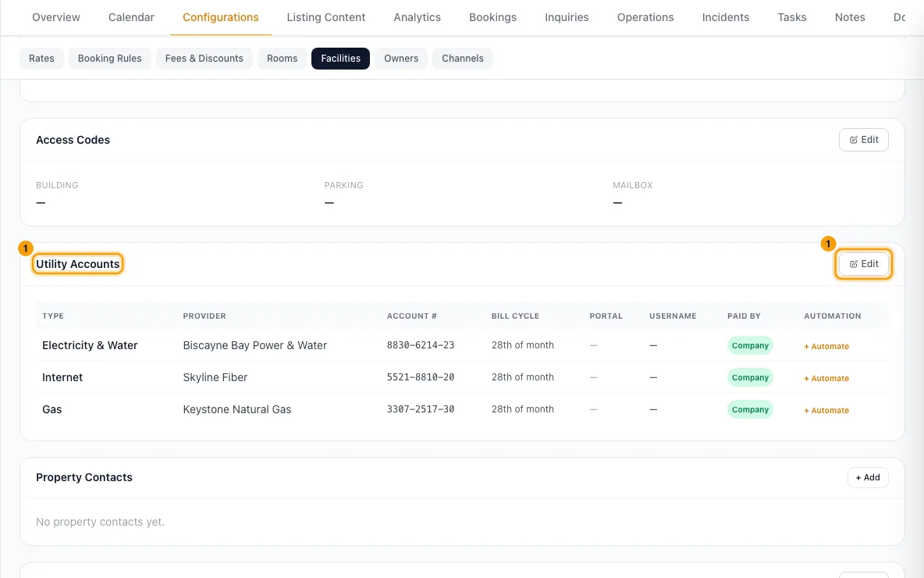
Task: Select the Gas type cell
Action: pos(52,409)
